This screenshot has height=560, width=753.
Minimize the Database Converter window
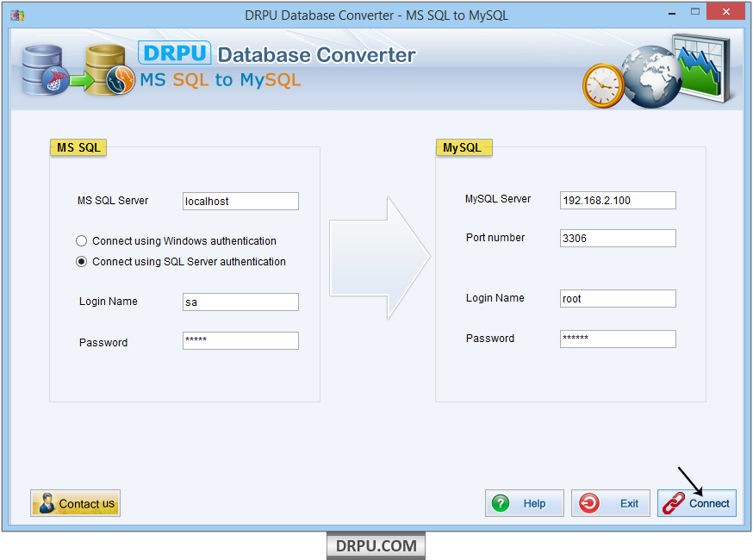click(x=672, y=13)
